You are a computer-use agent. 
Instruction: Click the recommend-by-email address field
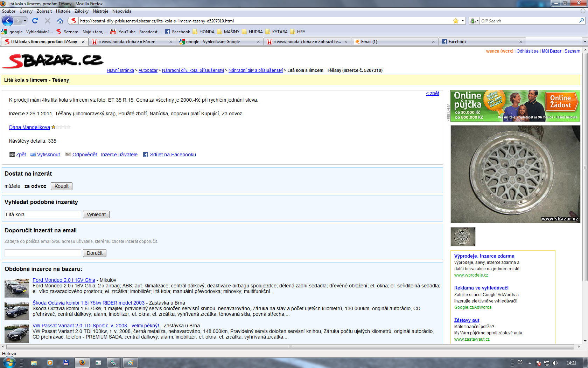click(43, 253)
